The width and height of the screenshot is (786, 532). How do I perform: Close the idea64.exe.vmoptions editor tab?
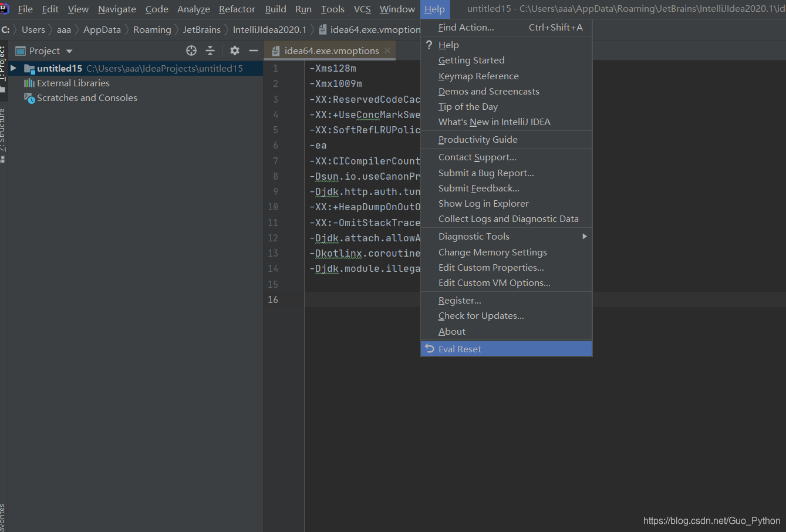pos(387,50)
